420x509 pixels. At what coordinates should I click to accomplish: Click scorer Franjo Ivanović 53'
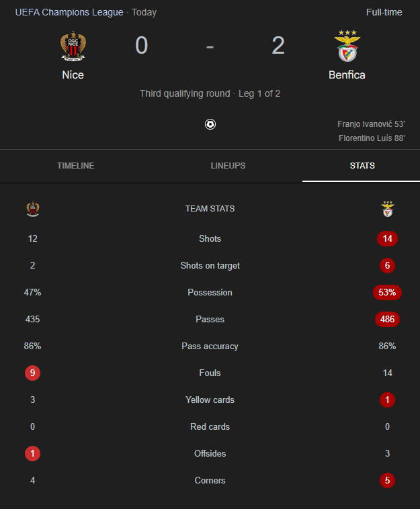(x=371, y=124)
